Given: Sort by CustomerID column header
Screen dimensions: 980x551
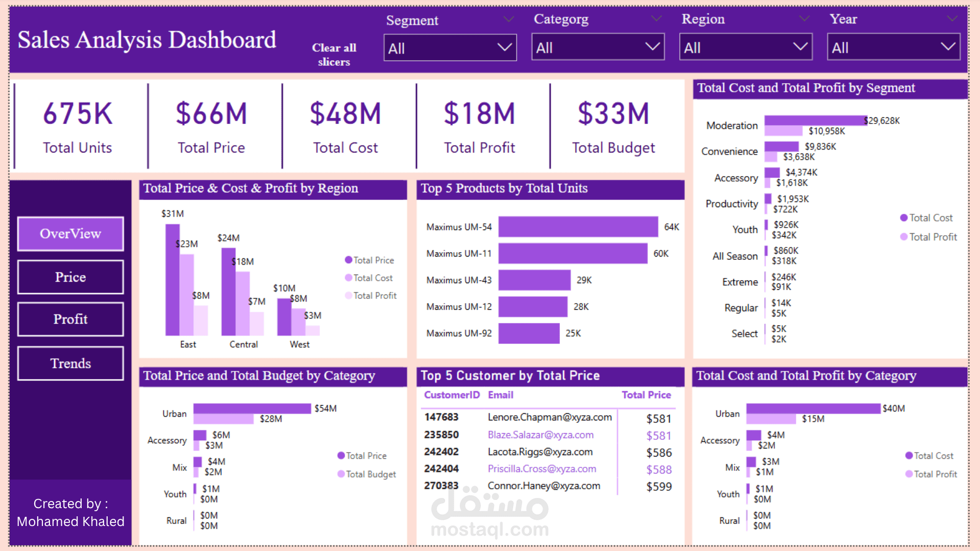Looking at the screenshot, I should pos(452,395).
